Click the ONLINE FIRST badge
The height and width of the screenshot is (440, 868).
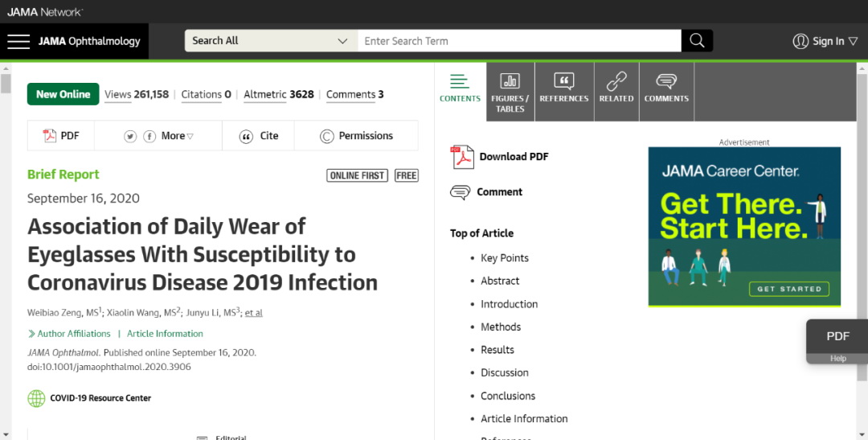[357, 175]
